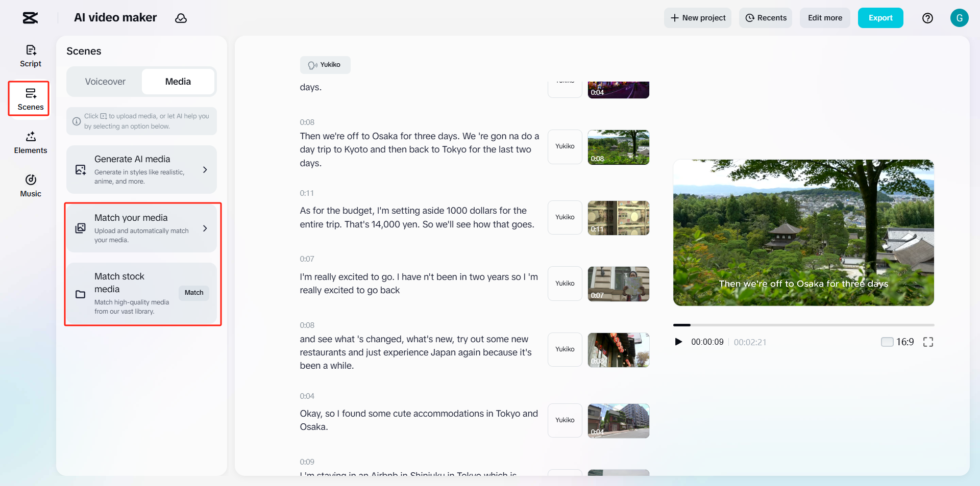Switch to the Voiceover tab

coord(105,82)
